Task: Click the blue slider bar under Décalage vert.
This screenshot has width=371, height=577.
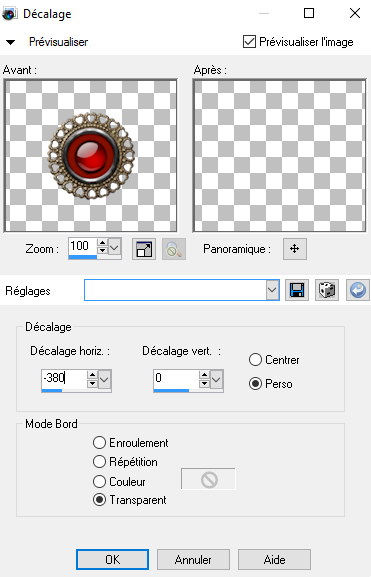Action: coord(171,390)
